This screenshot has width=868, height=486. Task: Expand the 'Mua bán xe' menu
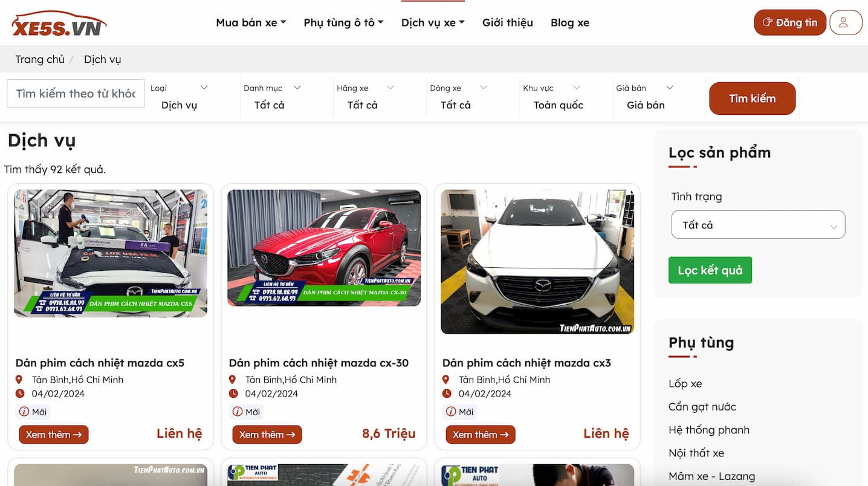click(x=250, y=22)
